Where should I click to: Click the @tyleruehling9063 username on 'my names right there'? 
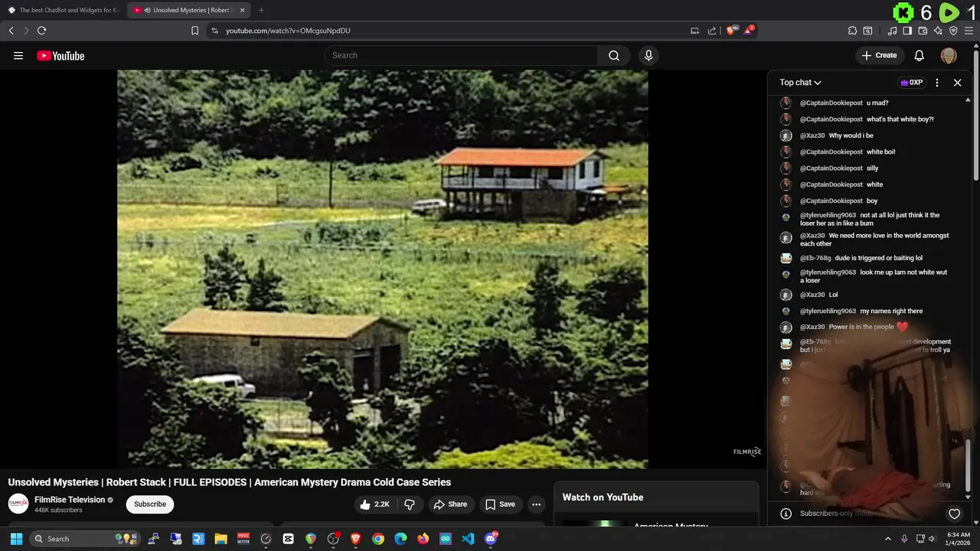click(828, 311)
